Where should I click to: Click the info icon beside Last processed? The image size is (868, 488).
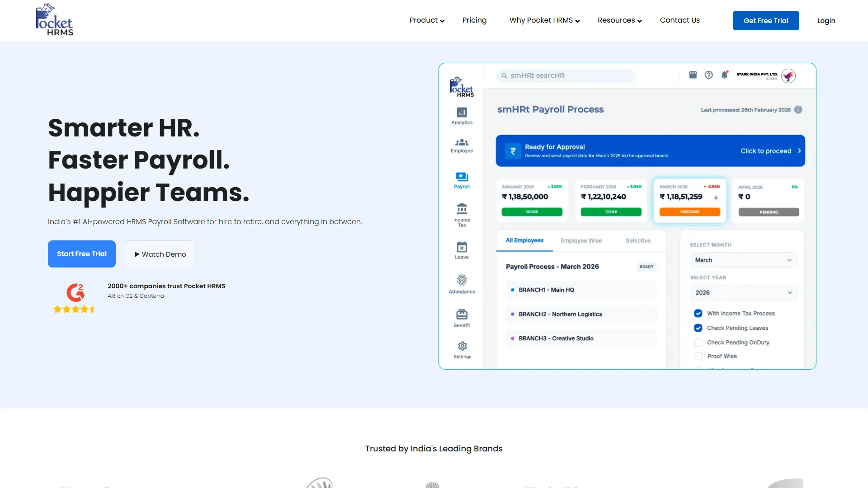point(798,110)
